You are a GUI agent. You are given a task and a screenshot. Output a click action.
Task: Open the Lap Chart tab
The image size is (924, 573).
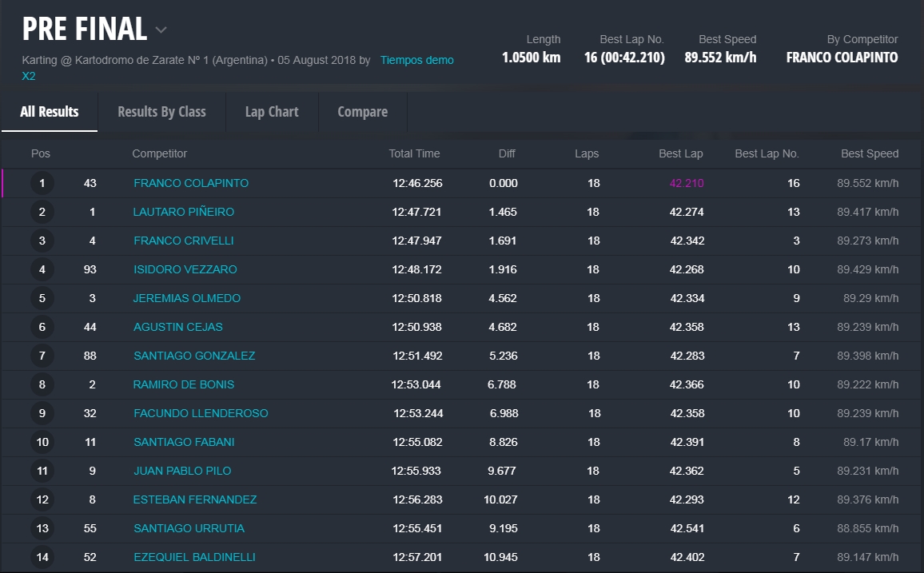point(272,112)
